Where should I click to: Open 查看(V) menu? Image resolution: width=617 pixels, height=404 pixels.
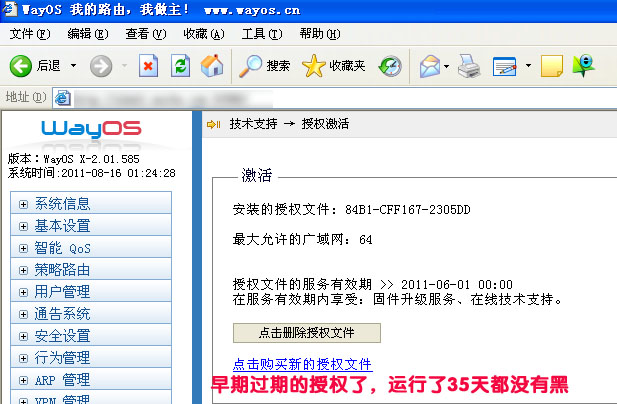point(146,34)
